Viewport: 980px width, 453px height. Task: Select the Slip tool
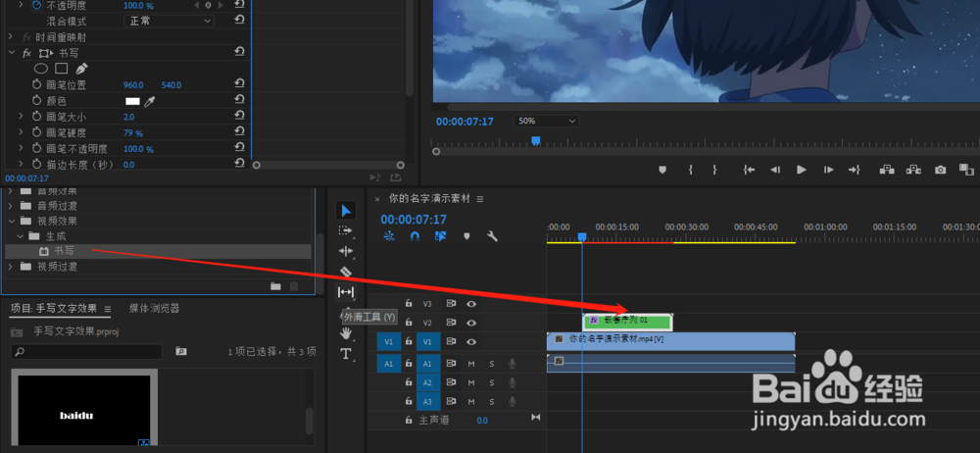click(x=346, y=292)
